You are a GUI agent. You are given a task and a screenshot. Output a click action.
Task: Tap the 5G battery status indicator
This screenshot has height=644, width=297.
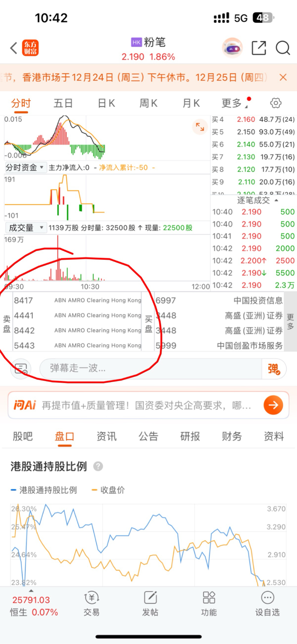[254, 18]
